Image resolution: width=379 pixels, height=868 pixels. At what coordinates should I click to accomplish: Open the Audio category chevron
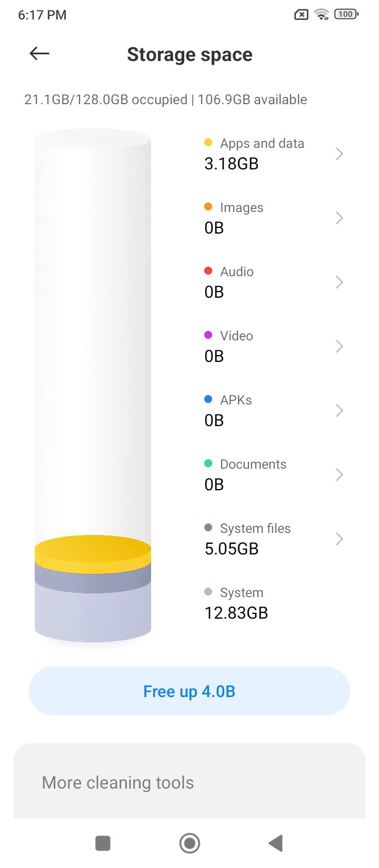pos(340,282)
